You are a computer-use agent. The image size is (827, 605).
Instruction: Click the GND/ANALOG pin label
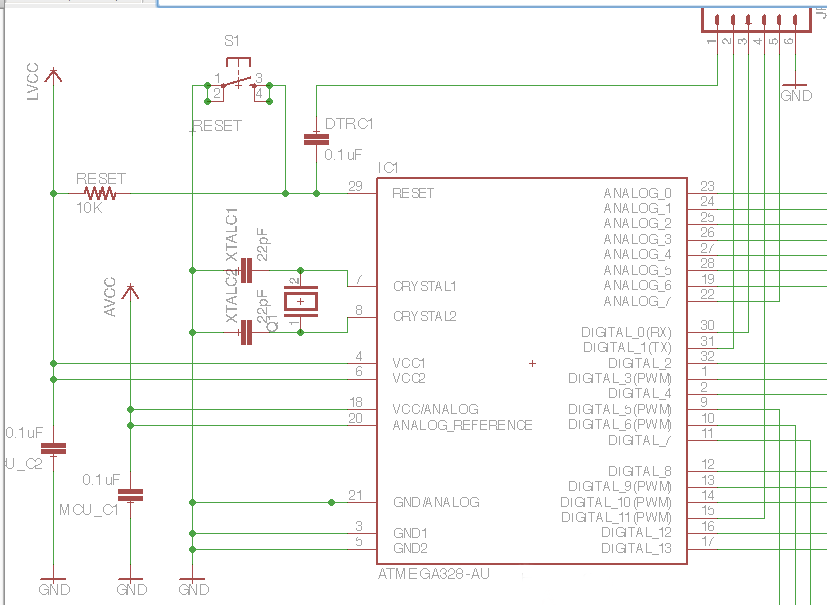pyautogui.click(x=436, y=502)
